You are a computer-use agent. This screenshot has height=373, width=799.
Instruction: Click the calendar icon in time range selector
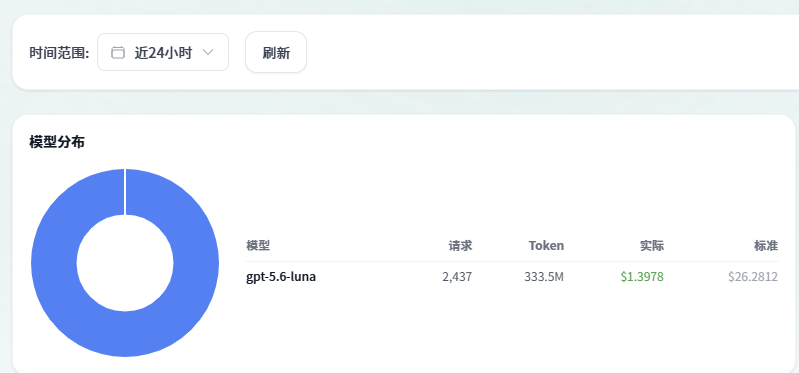click(118, 52)
